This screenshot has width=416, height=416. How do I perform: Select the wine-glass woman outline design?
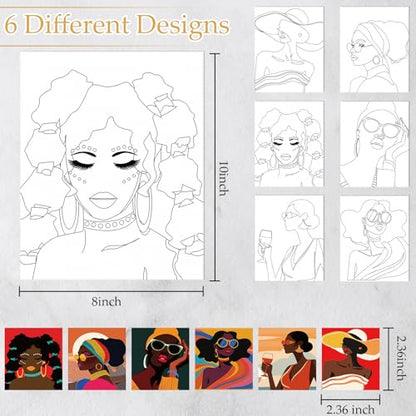(289, 238)
